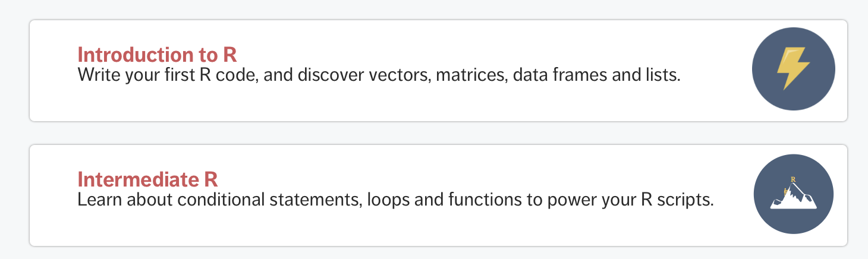Open the "Introduction to R" course title
The width and height of the screenshot is (868, 259).
[x=157, y=55]
